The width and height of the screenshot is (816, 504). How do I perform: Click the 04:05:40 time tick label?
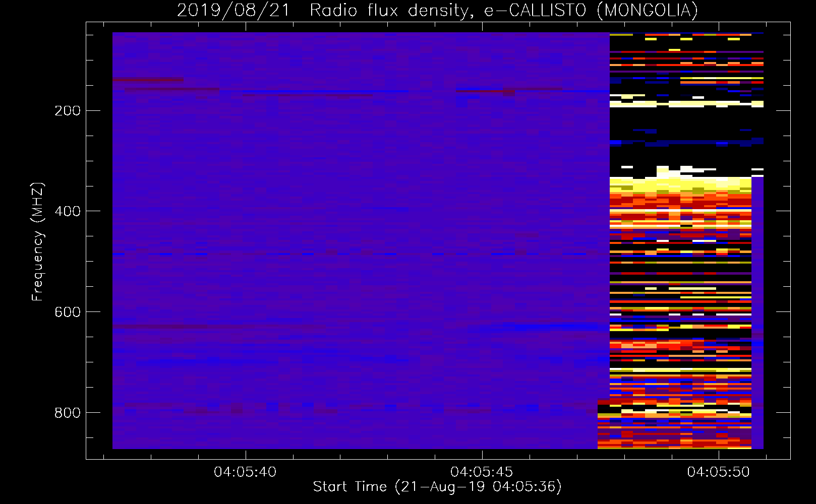coord(245,472)
